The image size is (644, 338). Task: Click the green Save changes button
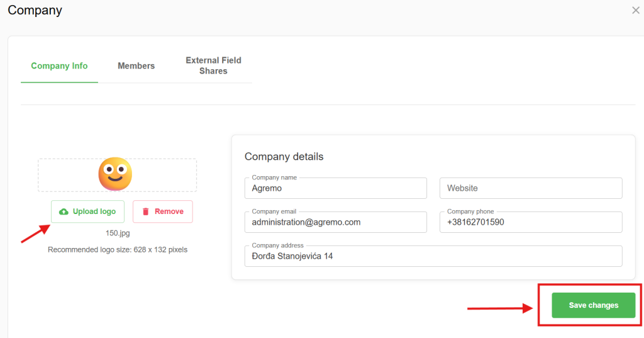coord(593,305)
